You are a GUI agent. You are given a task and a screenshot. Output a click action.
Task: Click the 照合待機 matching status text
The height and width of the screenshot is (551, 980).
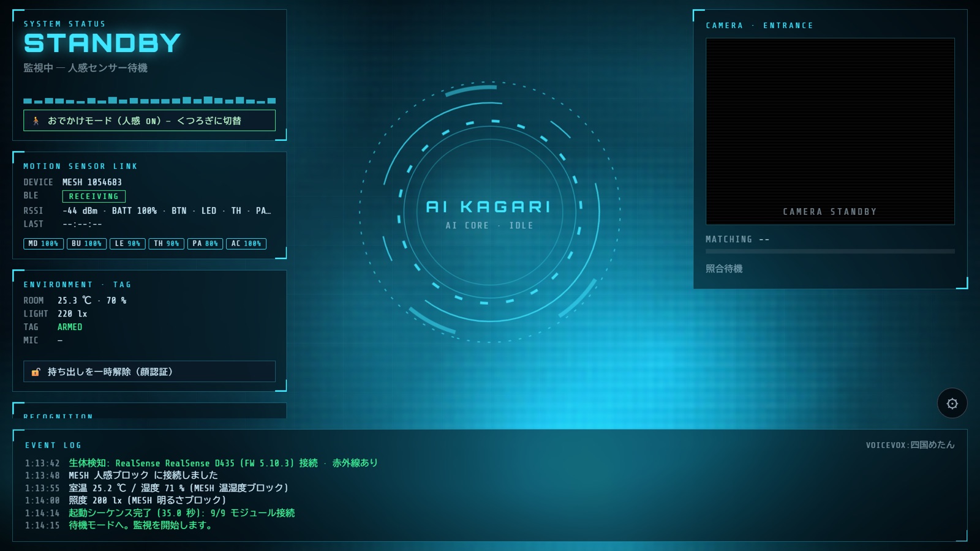coord(724,269)
